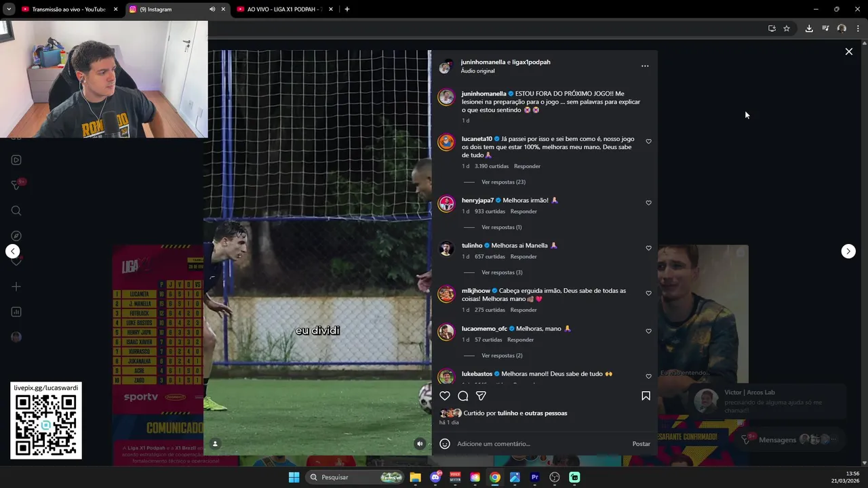Open the dashboard chart icon in sidebar

(16, 312)
